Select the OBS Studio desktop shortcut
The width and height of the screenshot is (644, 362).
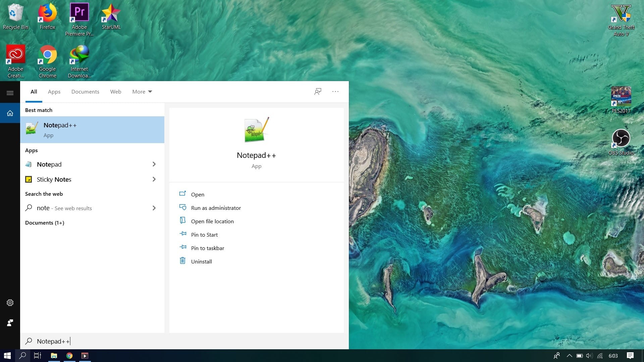pos(621,142)
